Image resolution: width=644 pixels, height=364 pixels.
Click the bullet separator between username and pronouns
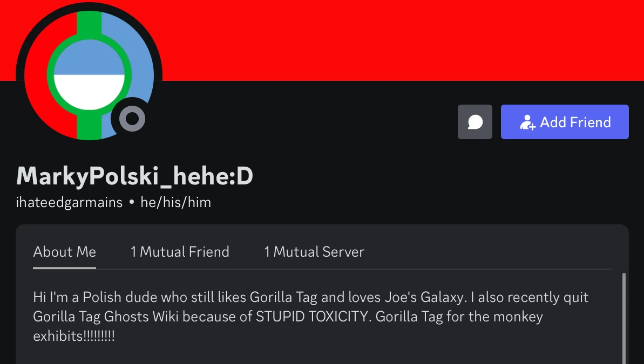(131, 202)
